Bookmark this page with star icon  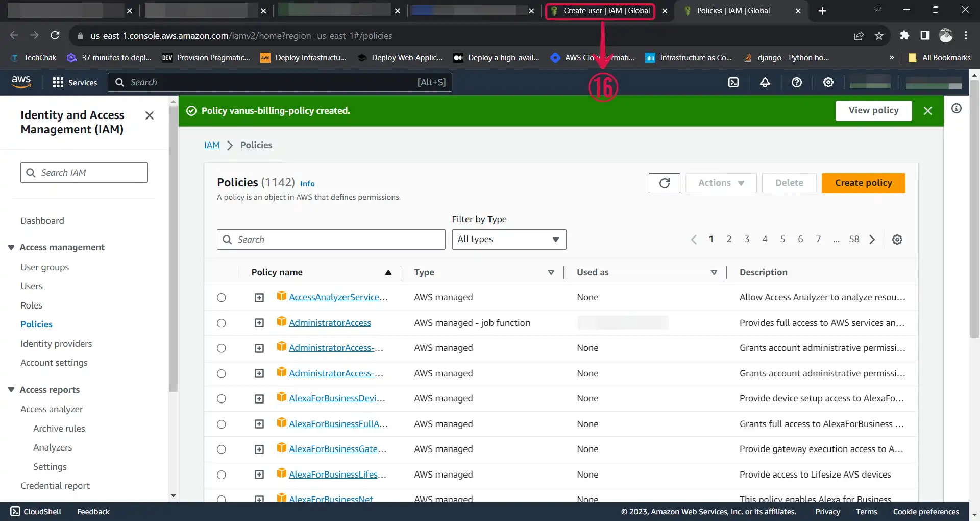879,35
